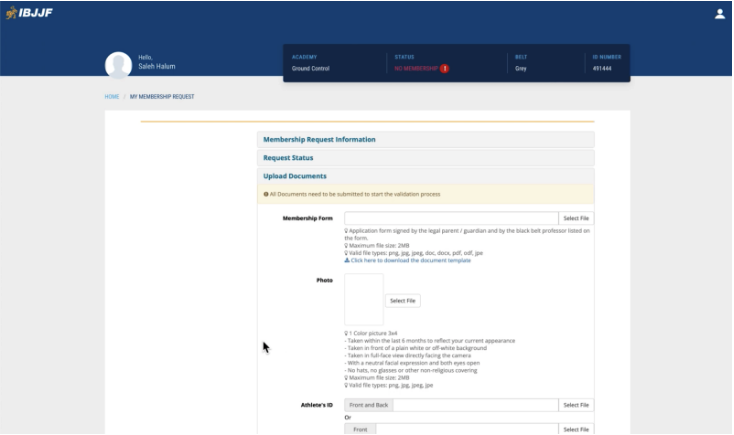Click the red No Membership alert icon
Screen dimensions: 734x435
click(x=445, y=68)
